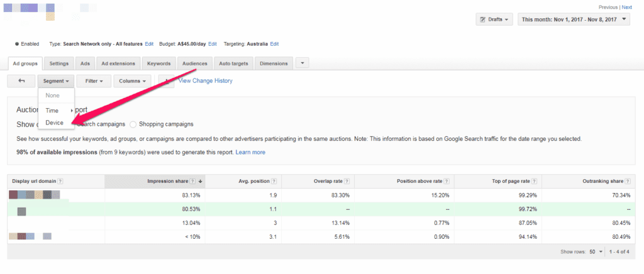644x274 pixels.
Task: Click the 15.20% position above rate value
Action: [x=440, y=195]
